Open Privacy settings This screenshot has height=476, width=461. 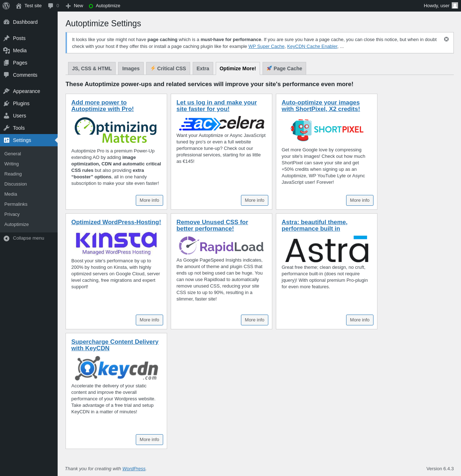tap(12, 214)
